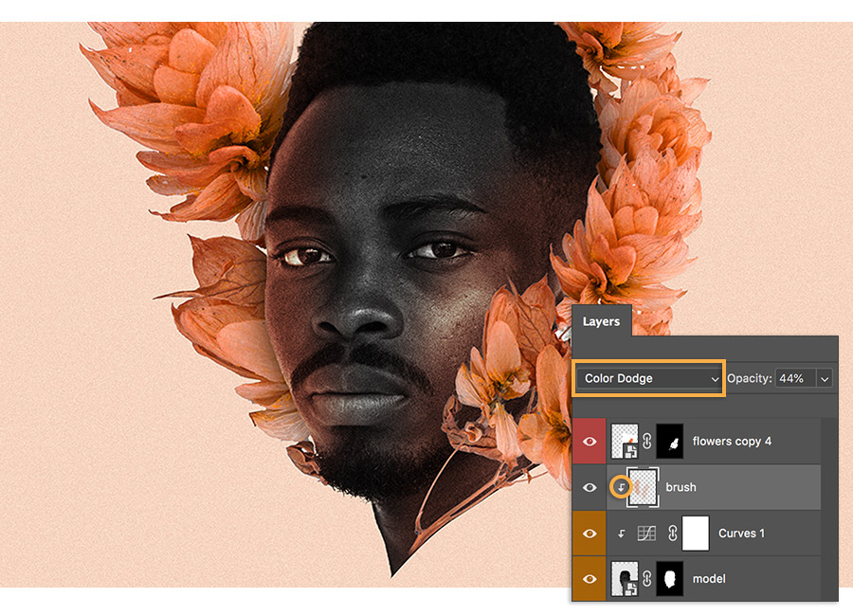Click the model layer name
The height and width of the screenshot is (616, 853).
click(709, 579)
